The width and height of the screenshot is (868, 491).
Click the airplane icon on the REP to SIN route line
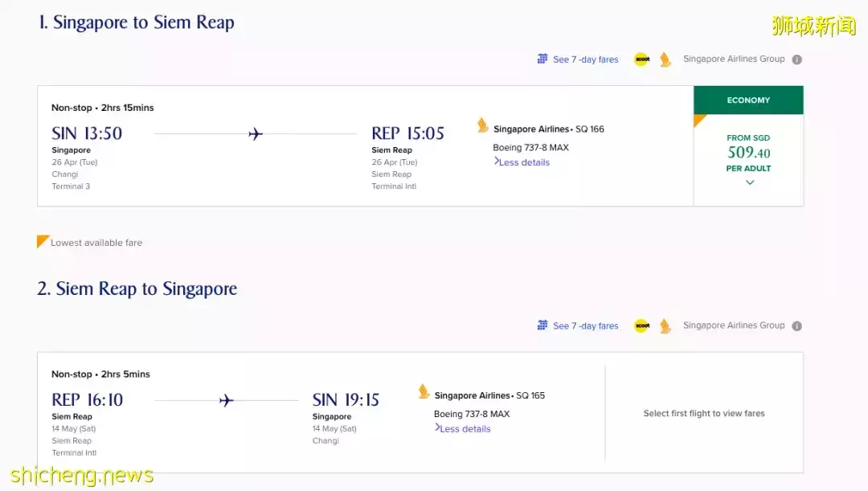click(227, 400)
